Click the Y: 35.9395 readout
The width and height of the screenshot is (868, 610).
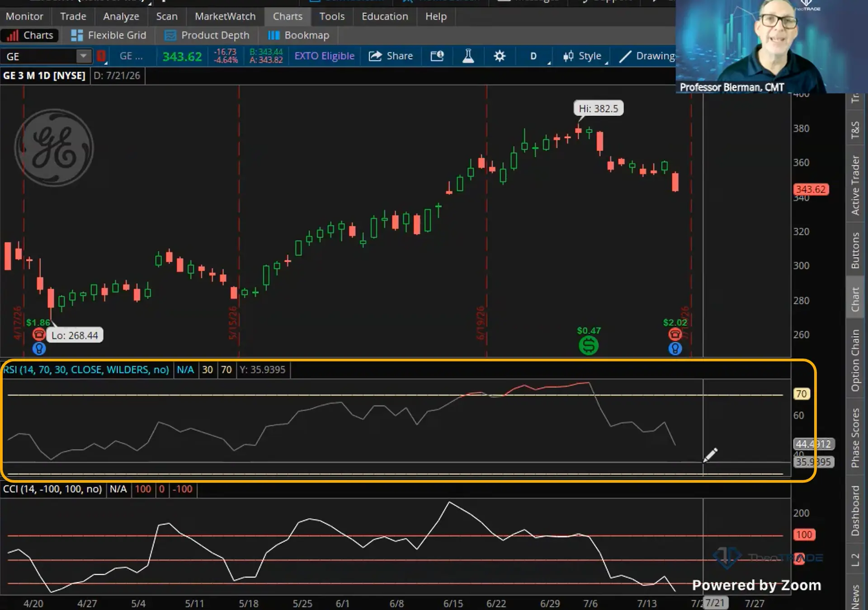click(x=263, y=370)
